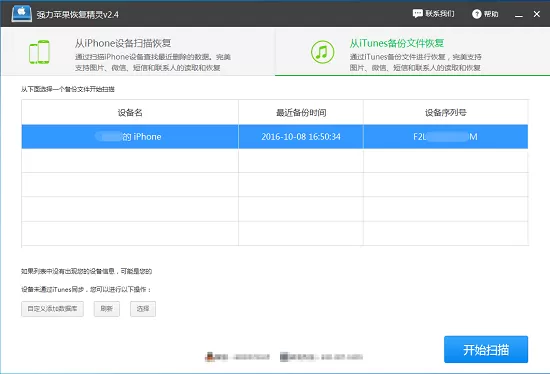Select the 2016-10-08 16:50:34 backup time cell
550x374 pixels.
[301, 136]
